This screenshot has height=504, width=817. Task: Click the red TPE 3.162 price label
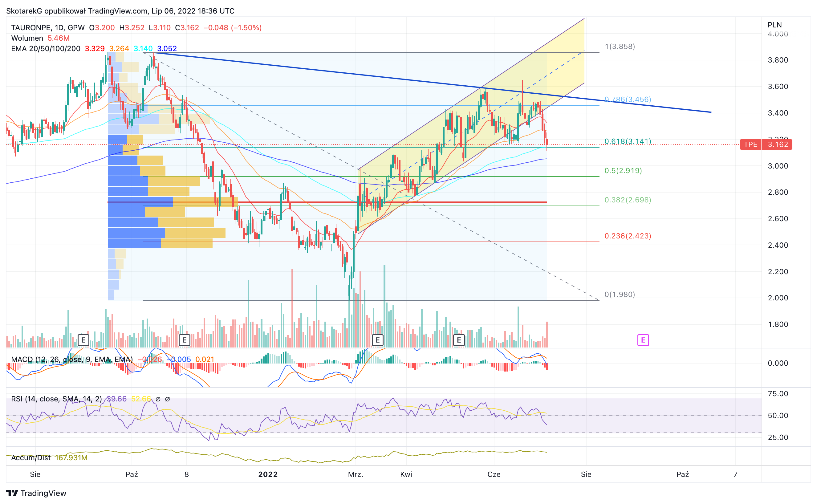(766, 145)
